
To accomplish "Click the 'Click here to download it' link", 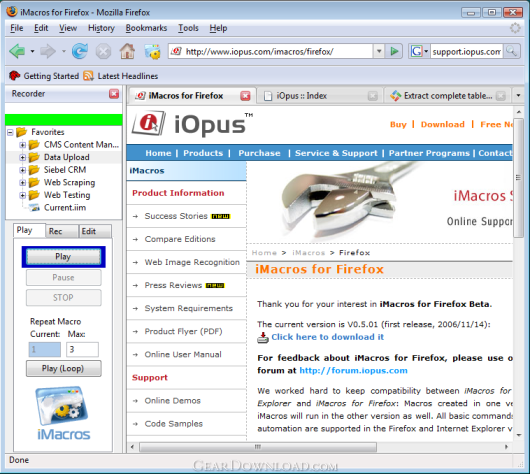I will [x=327, y=337].
